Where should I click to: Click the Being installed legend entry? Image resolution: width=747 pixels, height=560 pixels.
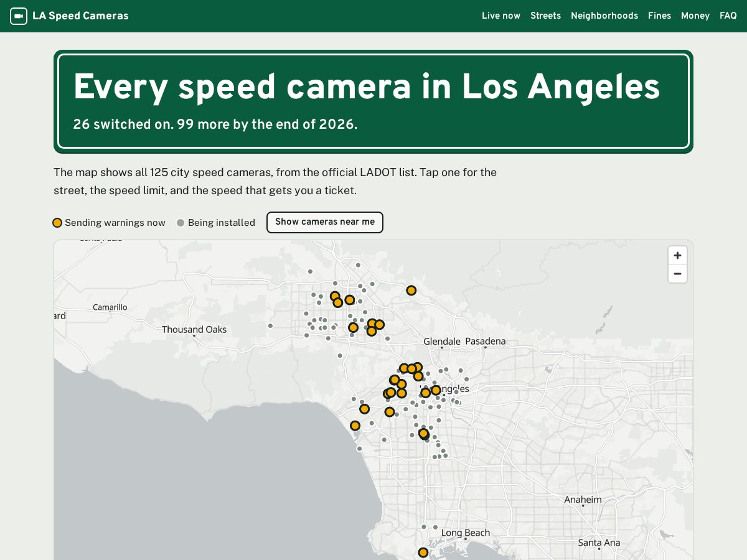click(x=216, y=223)
